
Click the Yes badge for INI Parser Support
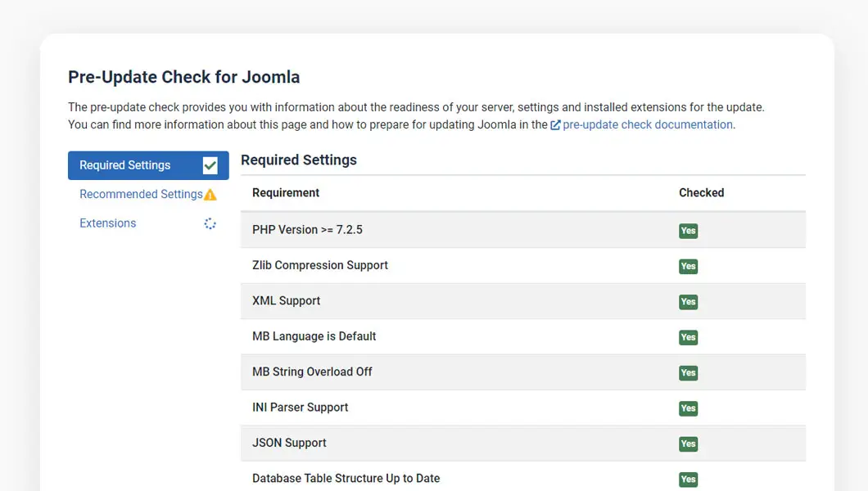[688, 408]
